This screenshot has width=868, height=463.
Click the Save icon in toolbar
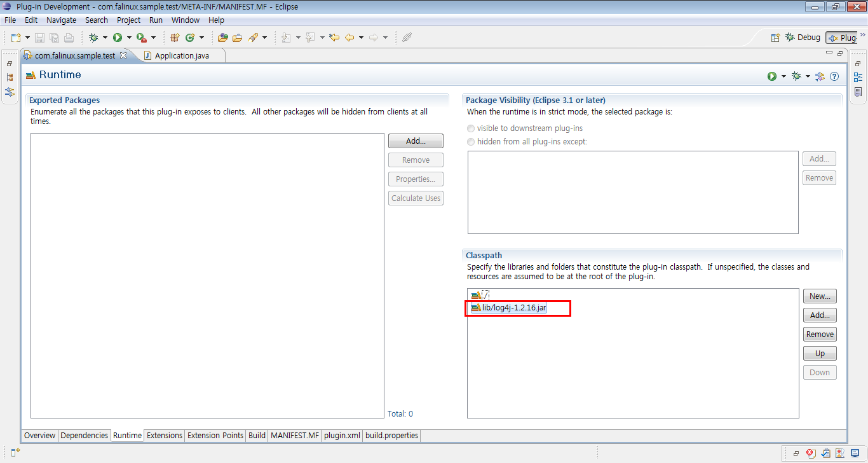40,38
